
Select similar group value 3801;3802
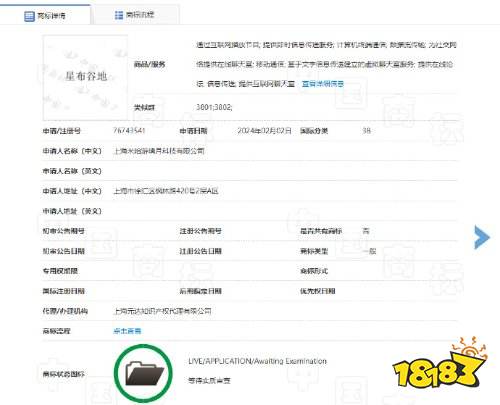click(x=214, y=107)
